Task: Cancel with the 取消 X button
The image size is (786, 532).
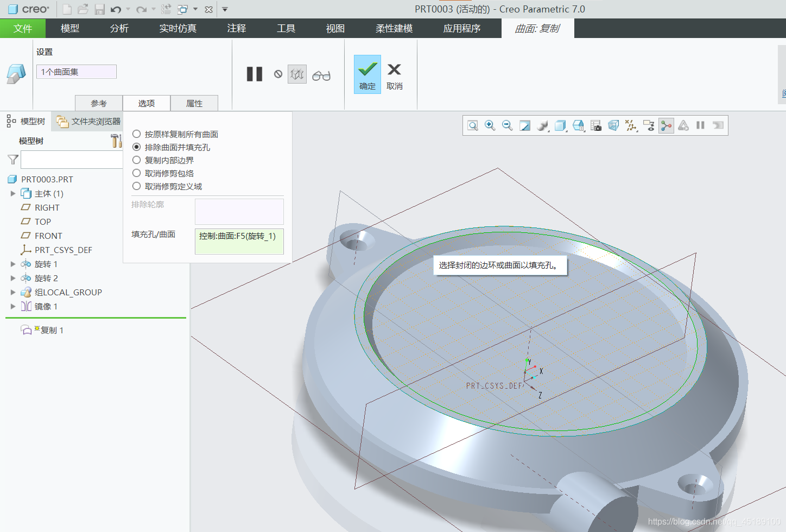Action: [395, 76]
